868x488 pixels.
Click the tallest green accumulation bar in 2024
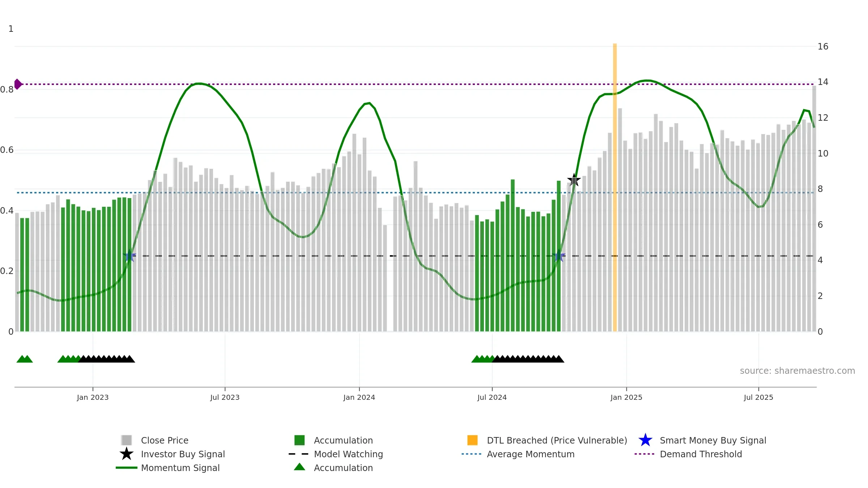pos(513,255)
